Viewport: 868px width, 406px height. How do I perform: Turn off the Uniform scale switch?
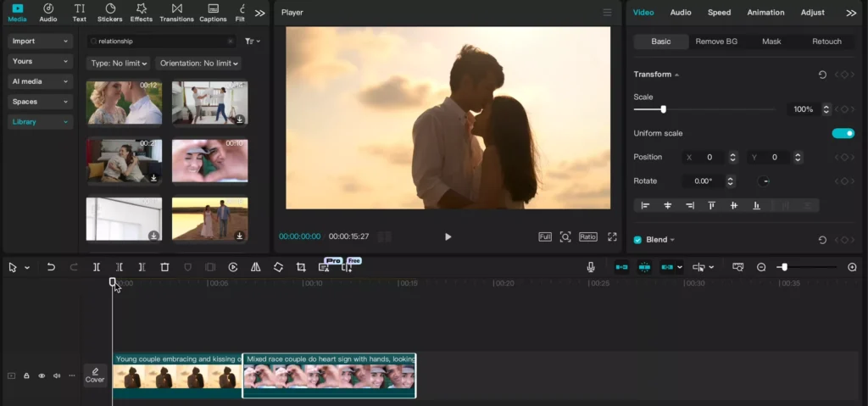coord(843,133)
